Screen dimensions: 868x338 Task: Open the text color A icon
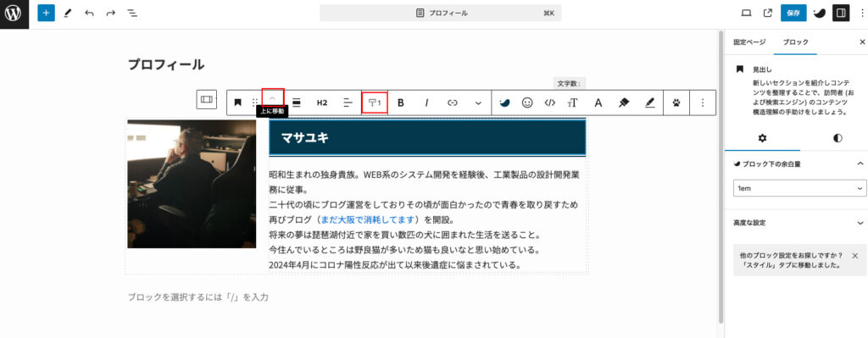pyautogui.click(x=598, y=103)
